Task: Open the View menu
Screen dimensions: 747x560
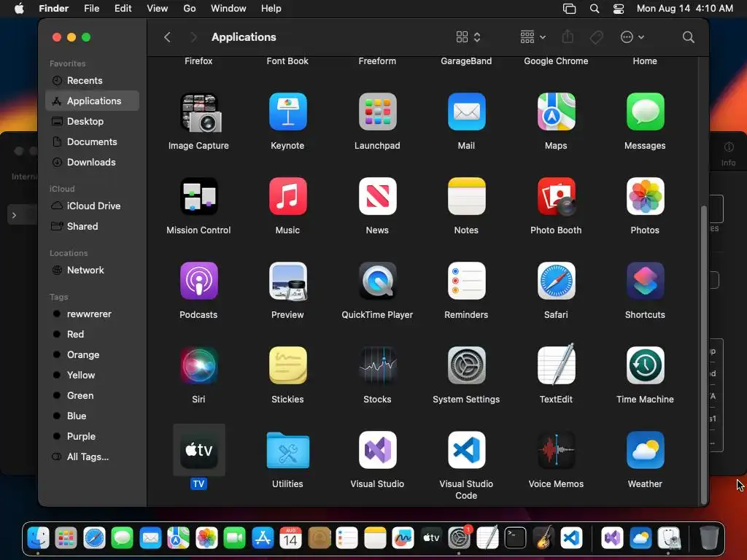Action: (158, 9)
